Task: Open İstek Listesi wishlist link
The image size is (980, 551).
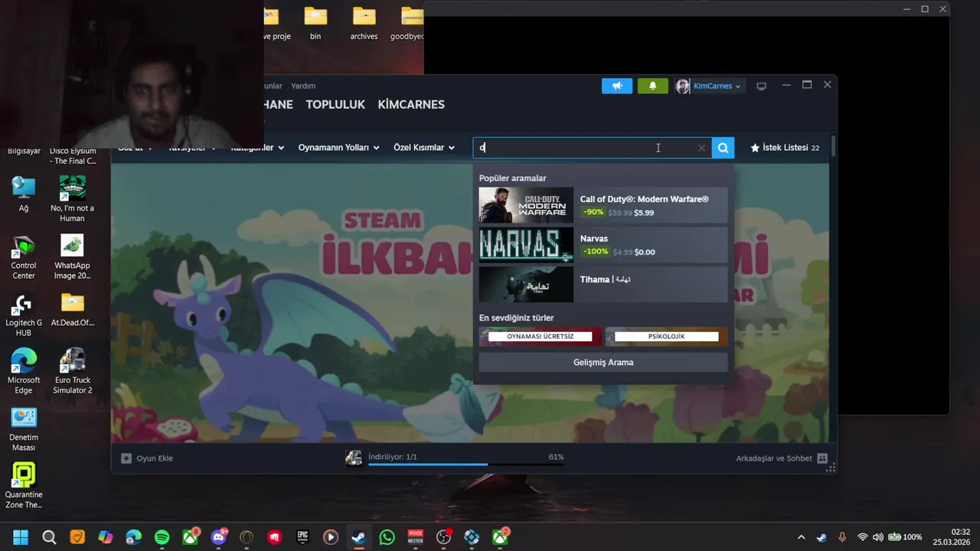Action: 785,148
